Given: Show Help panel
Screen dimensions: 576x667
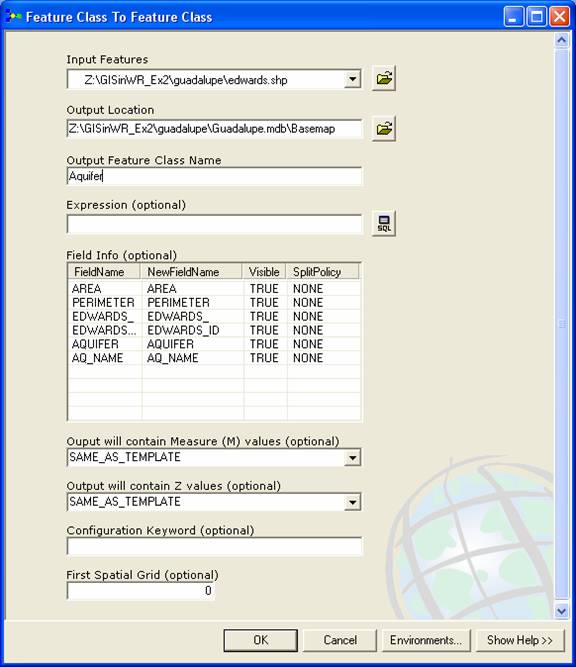Looking at the screenshot, I should click(x=520, y=640).
